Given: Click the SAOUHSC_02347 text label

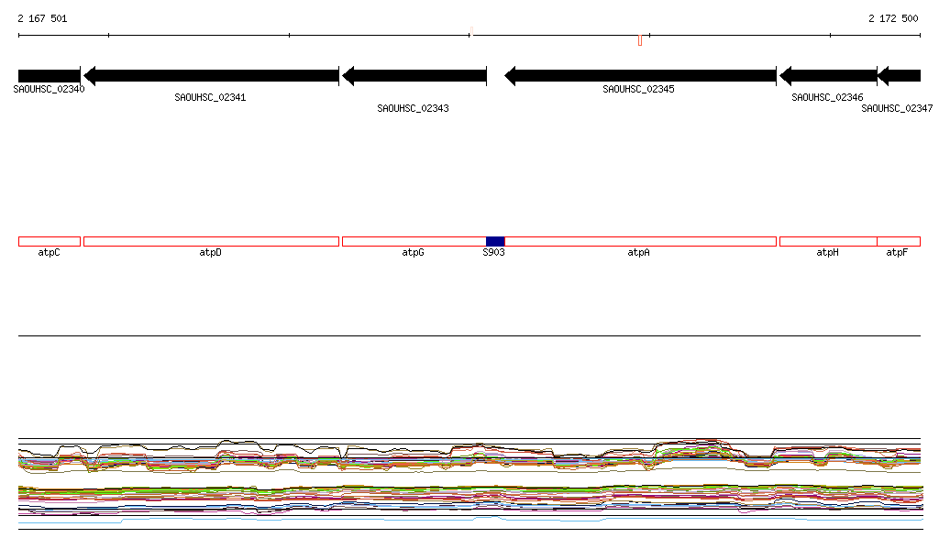Looking at the screenshot, I should coord(897,108).
